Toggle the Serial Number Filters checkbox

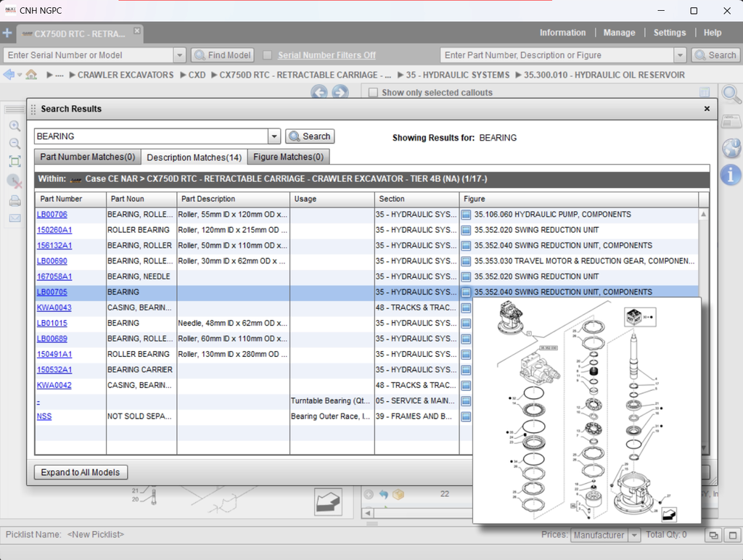click(267, 55)
